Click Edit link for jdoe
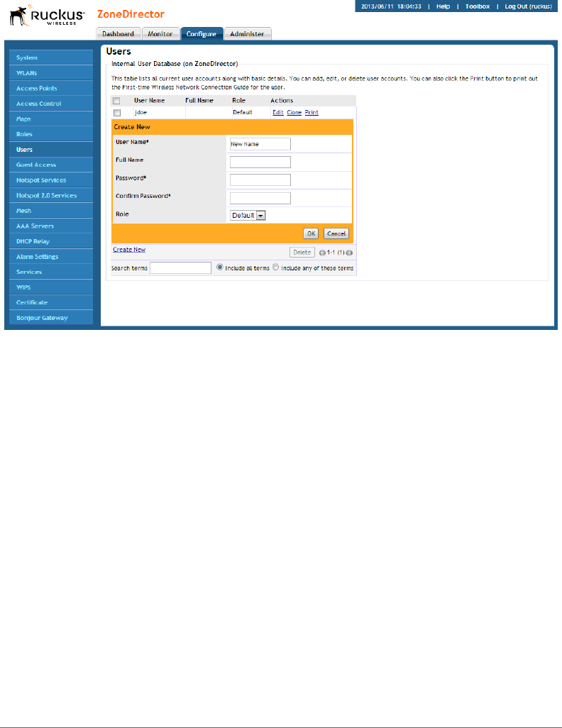This screenshot has width=562, height=728. (x=277, y=112)
